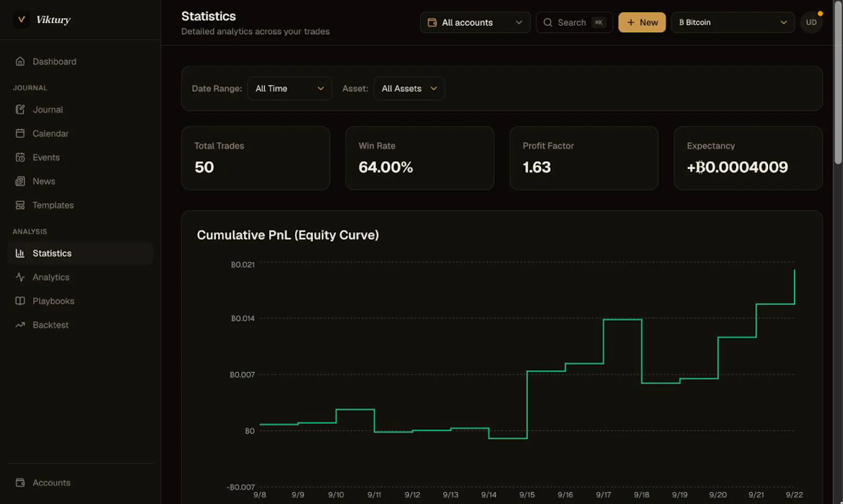This screenshot has width=843, height=504.
Task: Click the New button
Action: click(642, 23)
